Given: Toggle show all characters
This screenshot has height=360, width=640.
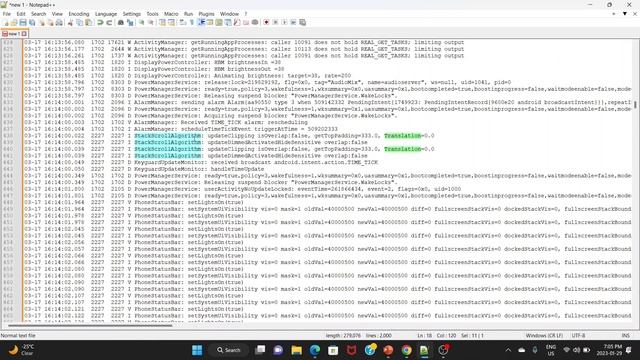Looking at the screenshot, I should (191, 22).
